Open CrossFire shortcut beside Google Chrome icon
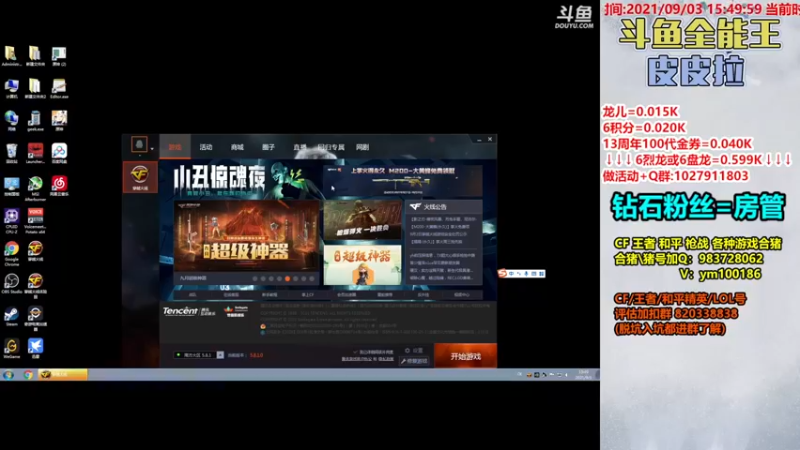The width and height of the screenshot is (800, 450). (35, 251)
